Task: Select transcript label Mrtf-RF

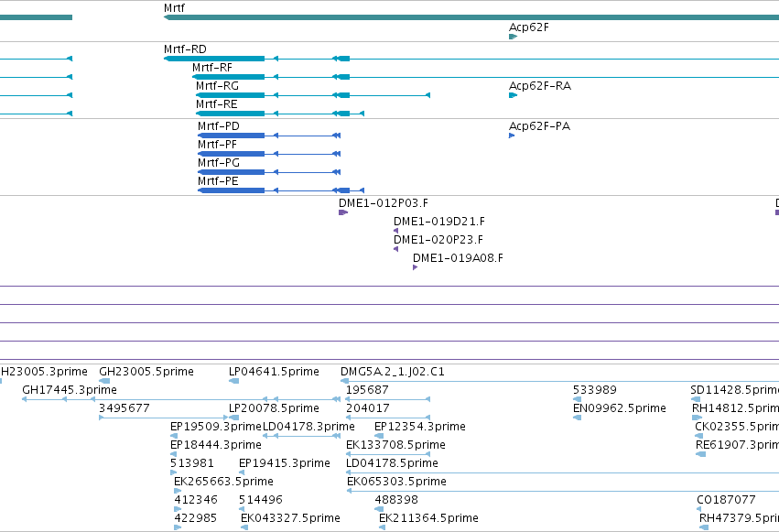Action: (212, 68)
